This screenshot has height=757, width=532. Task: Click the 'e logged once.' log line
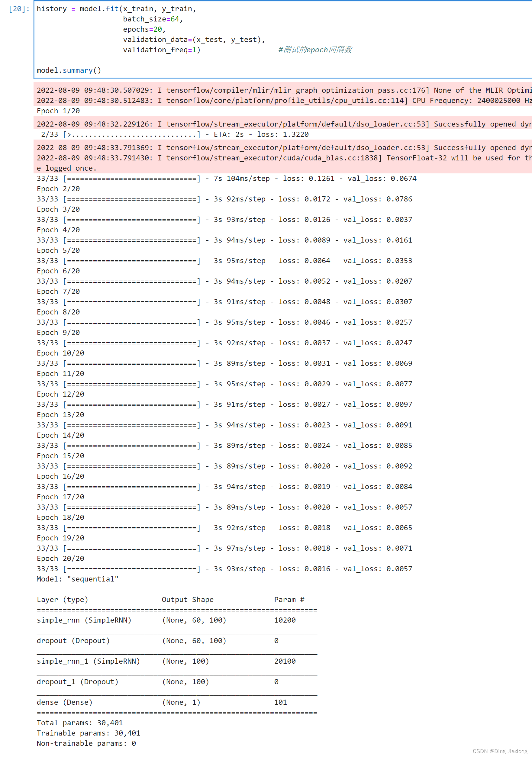(x=67, y=169)
